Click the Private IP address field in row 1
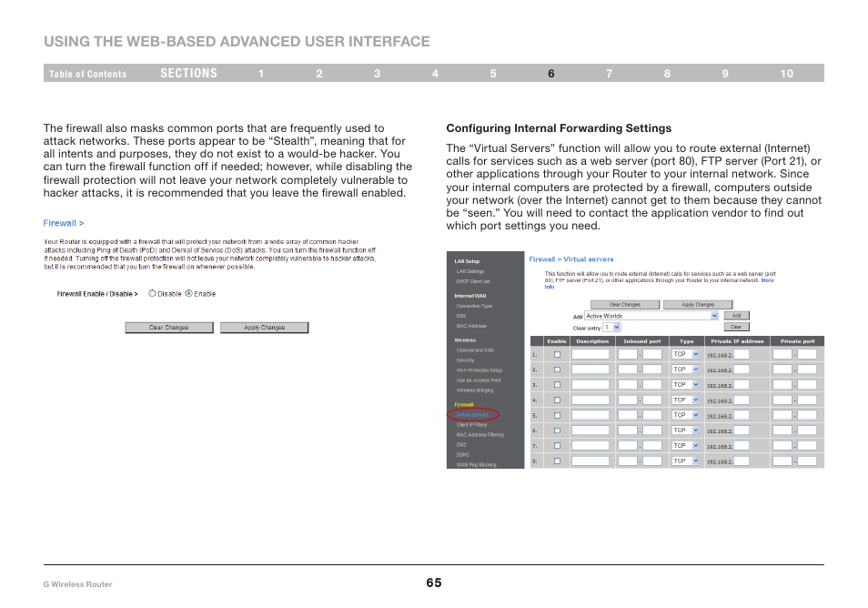The image size is (868, 608). (x=742, y=354)
